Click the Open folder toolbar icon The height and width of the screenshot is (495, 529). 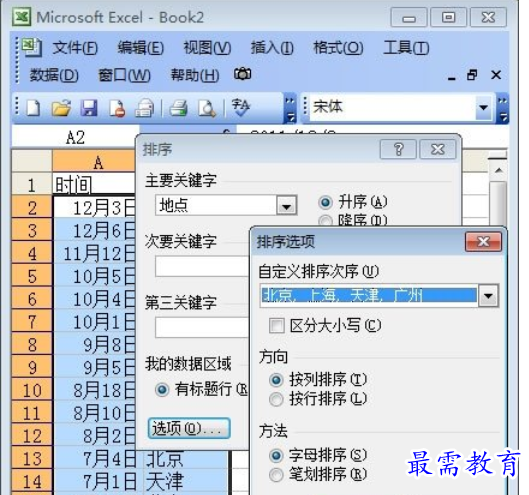pos(61,108)
